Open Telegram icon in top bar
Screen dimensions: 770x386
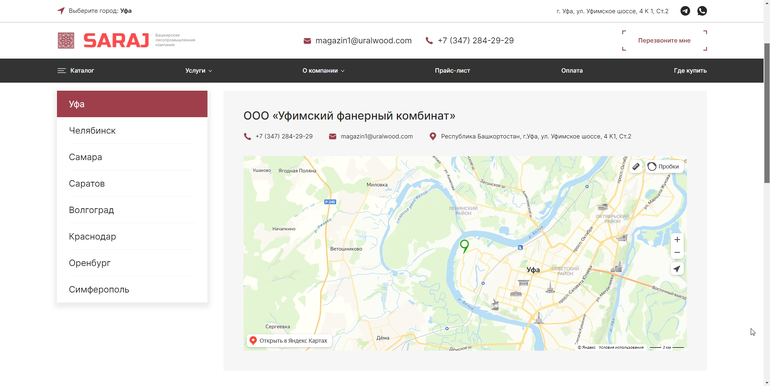click(685, 11)
